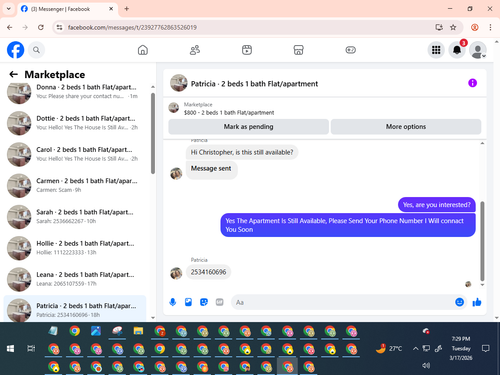
Task: Open the emoji picker in message box
Action: [460, 302]
